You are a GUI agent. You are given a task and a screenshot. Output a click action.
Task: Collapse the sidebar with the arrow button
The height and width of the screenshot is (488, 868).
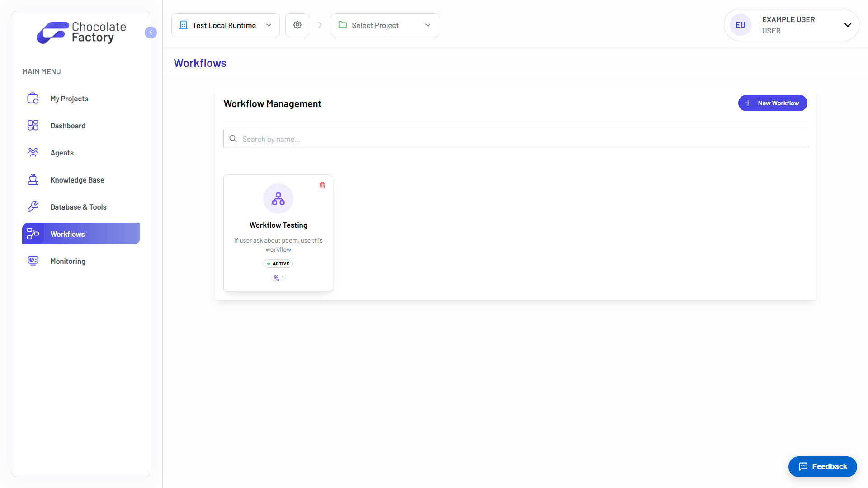(x=151, y=33)
